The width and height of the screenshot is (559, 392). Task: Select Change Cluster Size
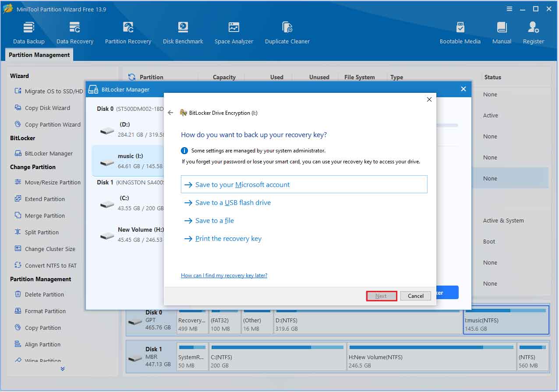45,249
